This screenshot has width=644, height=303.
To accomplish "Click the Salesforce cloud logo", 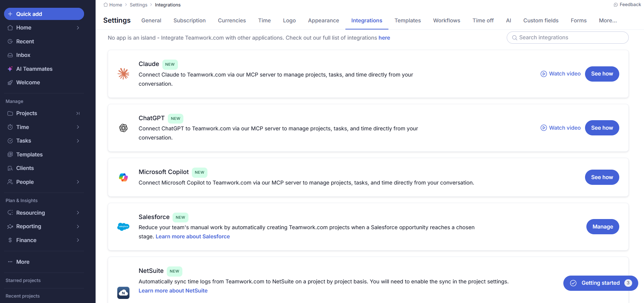I will (x=123, y=227).
